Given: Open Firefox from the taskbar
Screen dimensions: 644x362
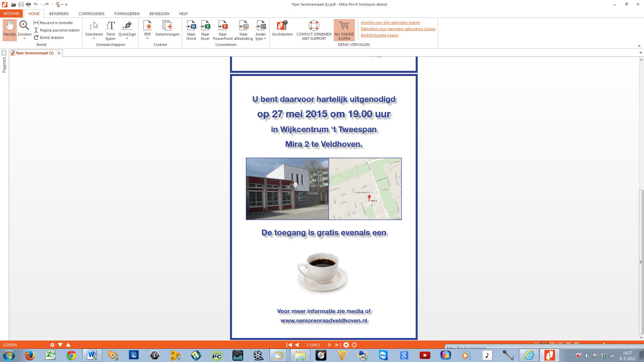Looking at the screenshot, I should point(30,355).
